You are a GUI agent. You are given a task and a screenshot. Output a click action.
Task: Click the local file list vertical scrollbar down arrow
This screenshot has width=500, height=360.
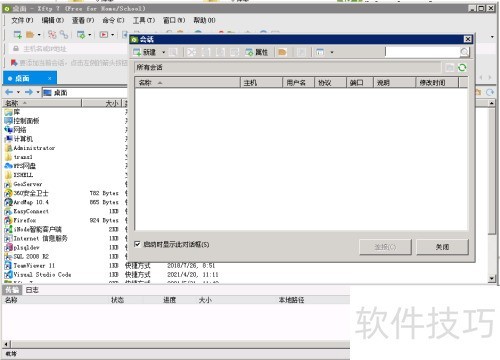(x=492, y=278)
